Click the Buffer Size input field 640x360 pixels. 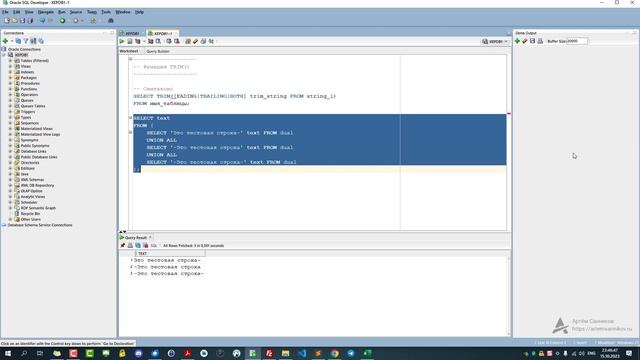tap(577, 41)
